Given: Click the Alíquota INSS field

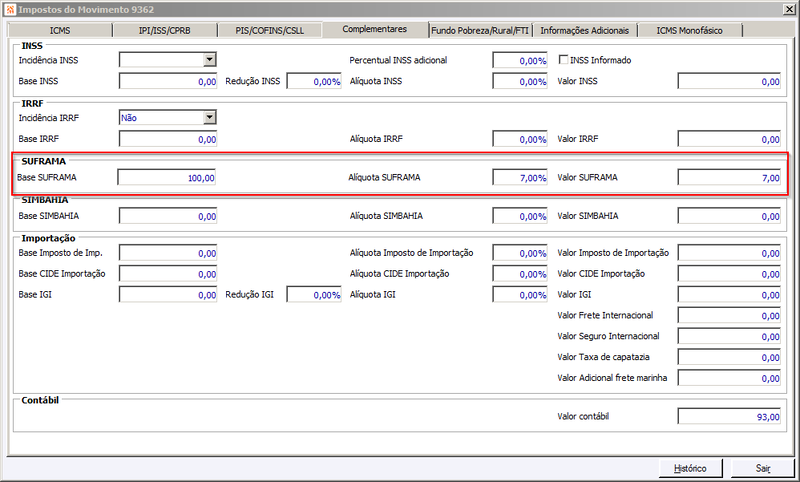Looking at the screenshot, I should (520, 81).
